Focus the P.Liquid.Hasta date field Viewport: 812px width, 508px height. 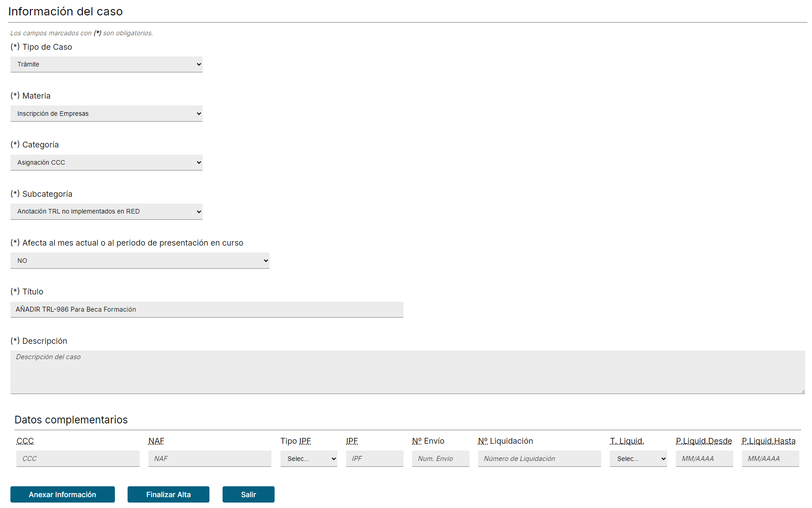pyautogui.click(x=770, y=458)
